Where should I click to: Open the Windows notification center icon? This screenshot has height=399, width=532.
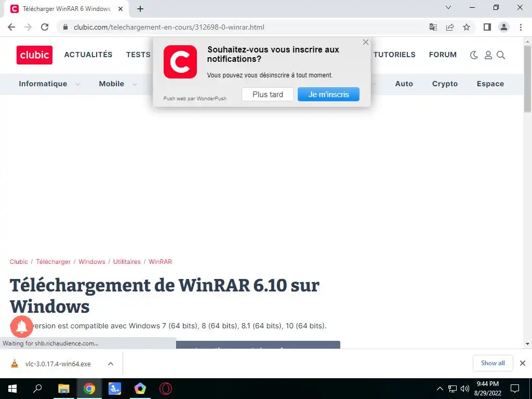pos(515,389)
